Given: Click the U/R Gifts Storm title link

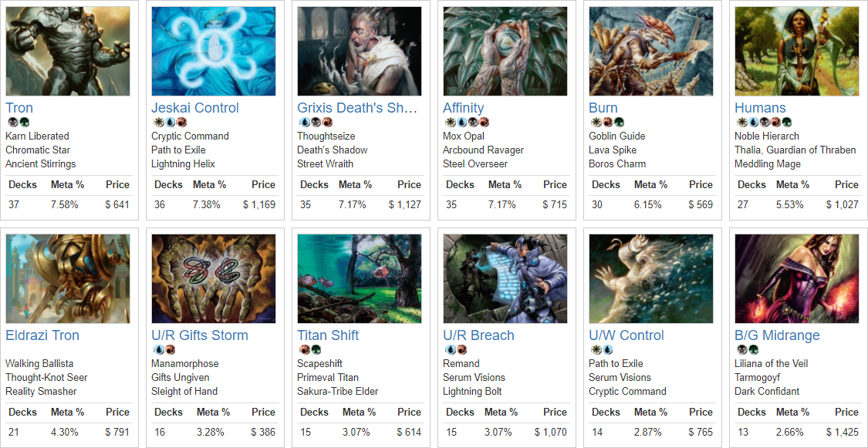Looking at the screenshot, I should pyautogui.click(x=199, y=335).
